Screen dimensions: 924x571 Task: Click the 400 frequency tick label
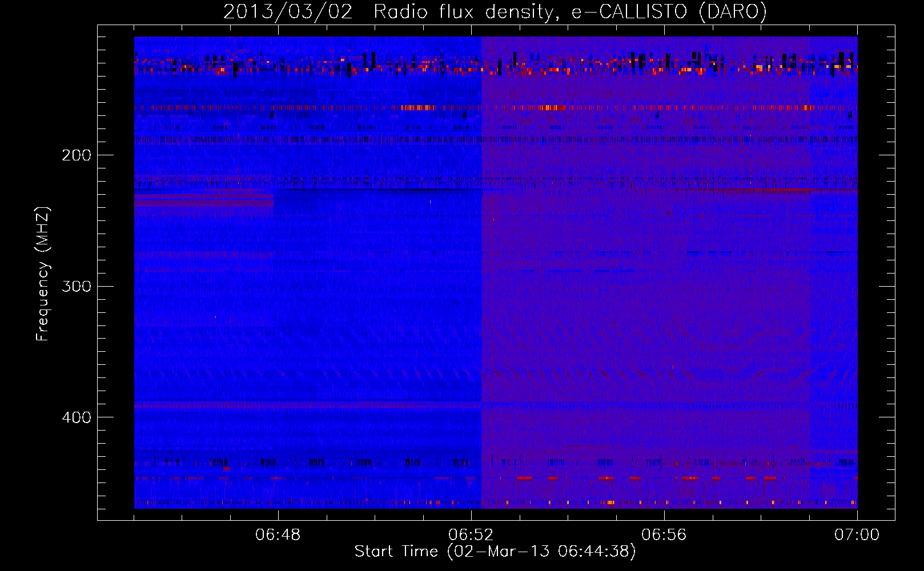(77, 417)
